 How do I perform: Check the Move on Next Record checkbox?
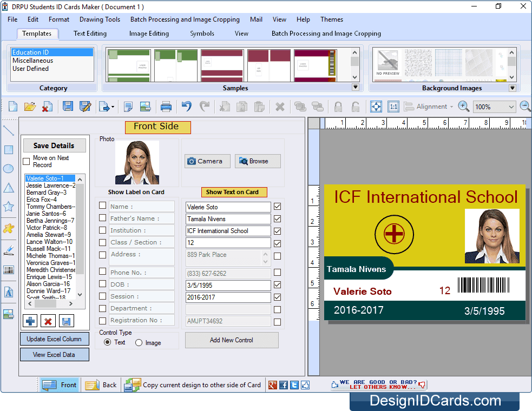[x=26, y=161]
